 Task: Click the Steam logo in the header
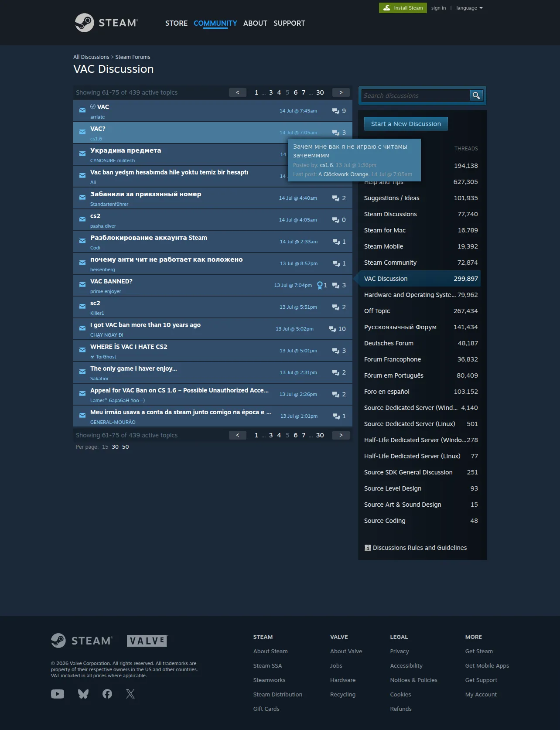(x=106, y=23)
